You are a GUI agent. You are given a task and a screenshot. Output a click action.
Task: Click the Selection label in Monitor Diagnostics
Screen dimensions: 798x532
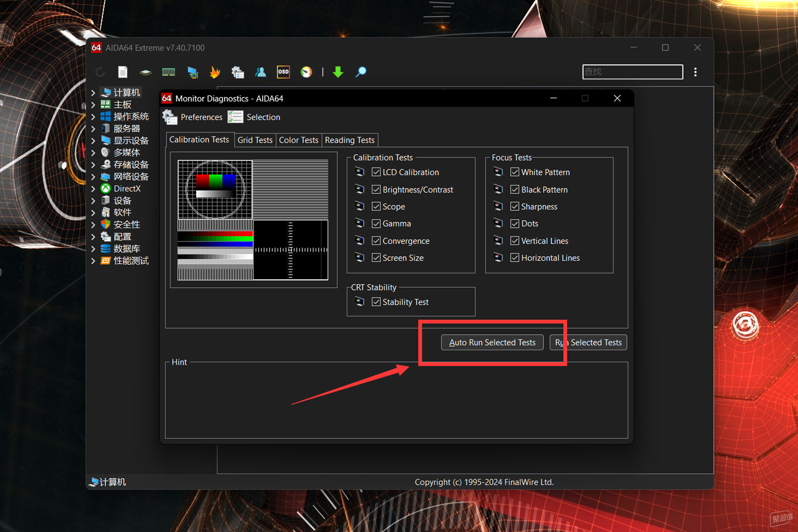point(264,117)
